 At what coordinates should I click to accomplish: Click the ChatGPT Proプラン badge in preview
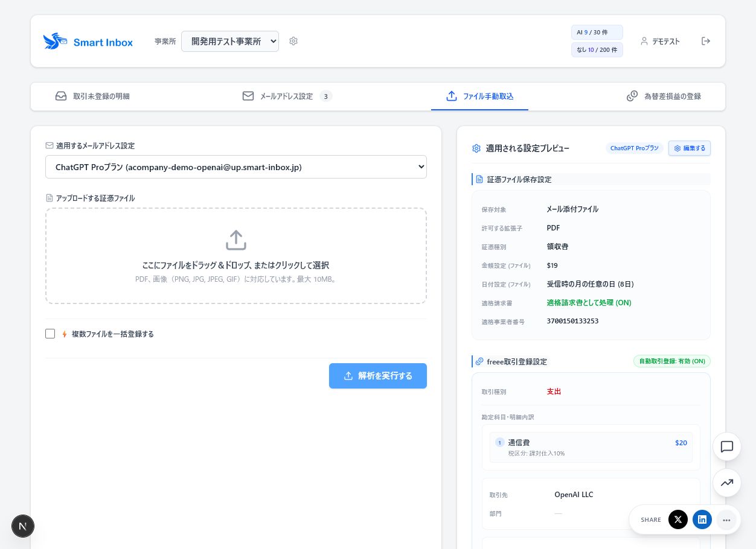635,148
